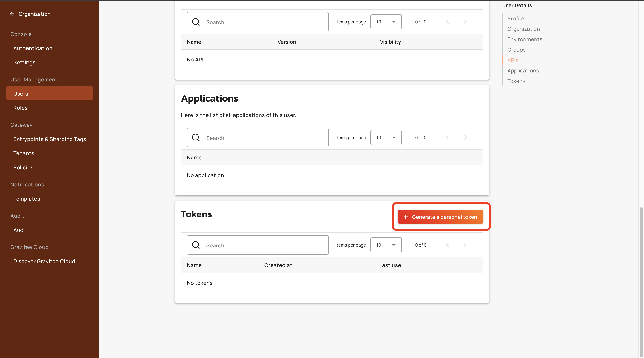This screenshot has width=644, height=358.
Task: Go to next page in Tokens table
Action: 465,245
